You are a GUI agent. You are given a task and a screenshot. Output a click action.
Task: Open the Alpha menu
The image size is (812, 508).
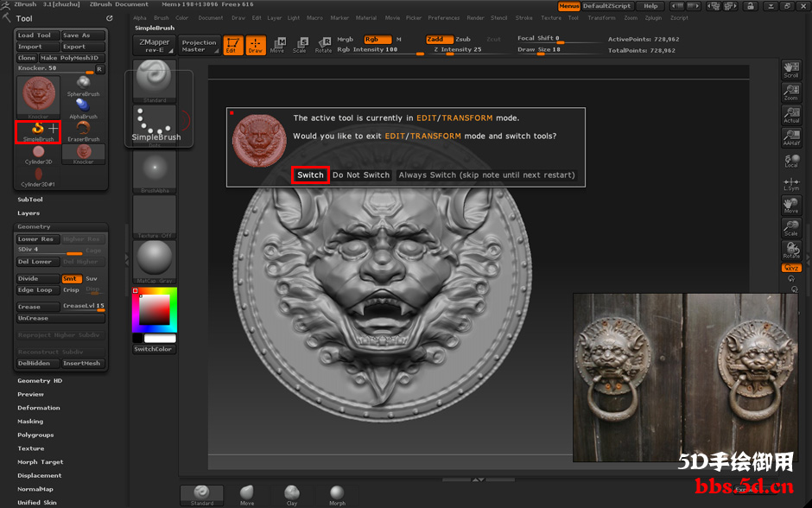click(x=140, y=17)
